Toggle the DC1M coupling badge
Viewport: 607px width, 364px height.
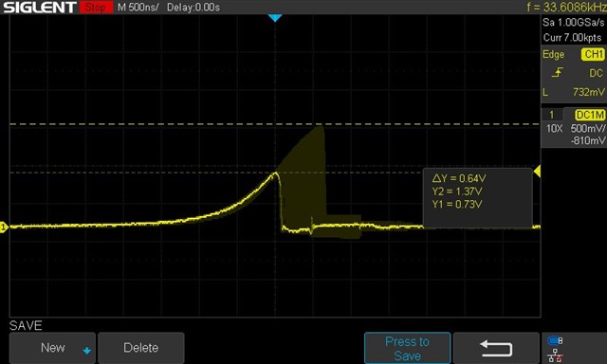pyautogui.click(x=590, y=115)
